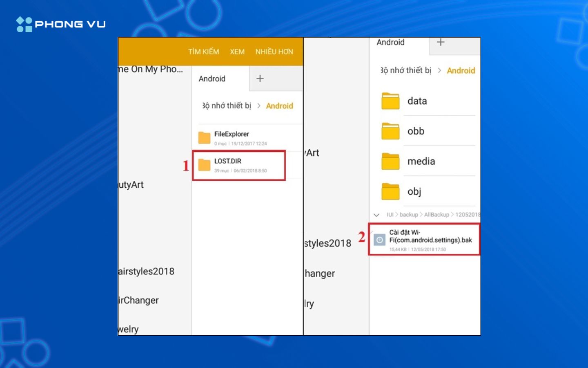Open the obj folder
Viewport: 588px width, 368px height.
(415, 191)
